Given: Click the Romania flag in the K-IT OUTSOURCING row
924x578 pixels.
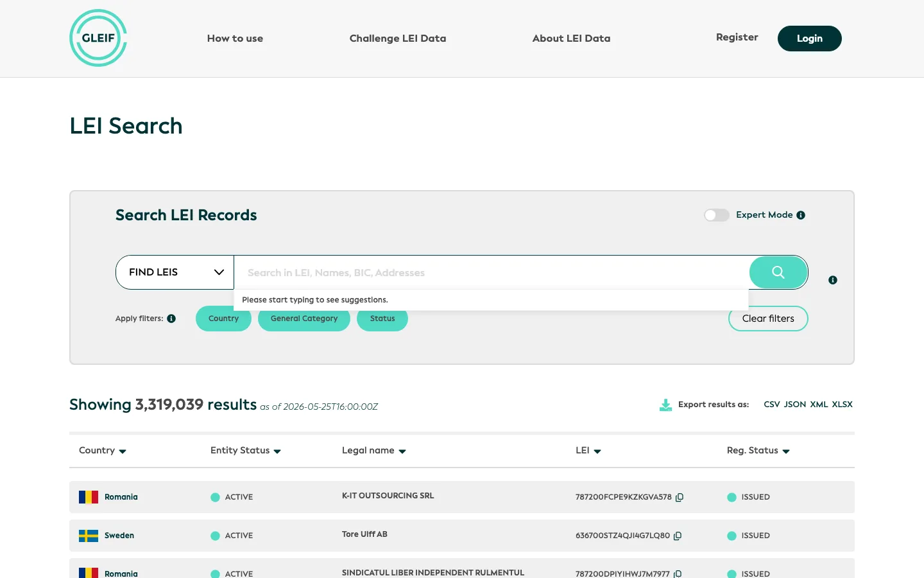Looking at the screenshot, I should [89, 497].
